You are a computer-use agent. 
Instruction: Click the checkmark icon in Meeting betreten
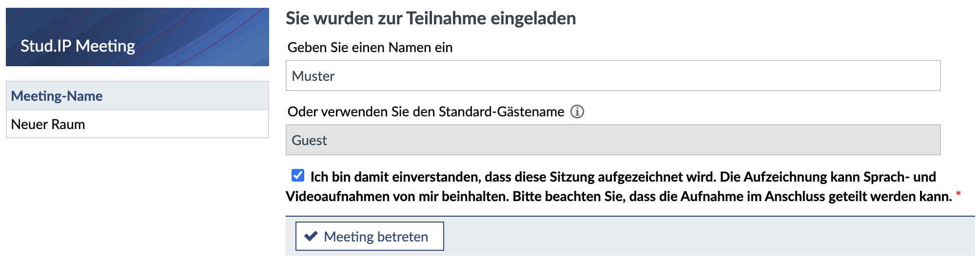tap(311, 236)
